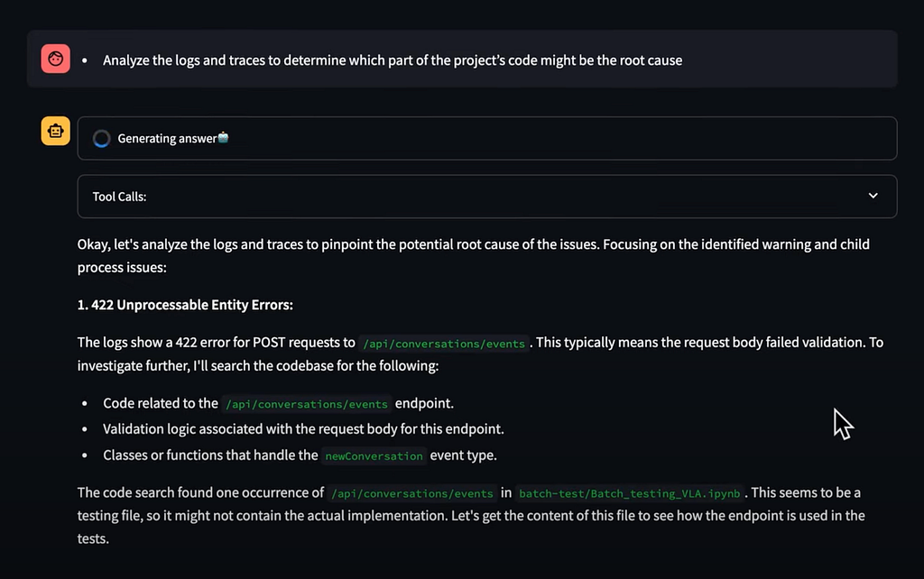Click the loading spinner beside Generating answer
The height and width of the screenshot is (579, 924).
(x=101, y=138)
